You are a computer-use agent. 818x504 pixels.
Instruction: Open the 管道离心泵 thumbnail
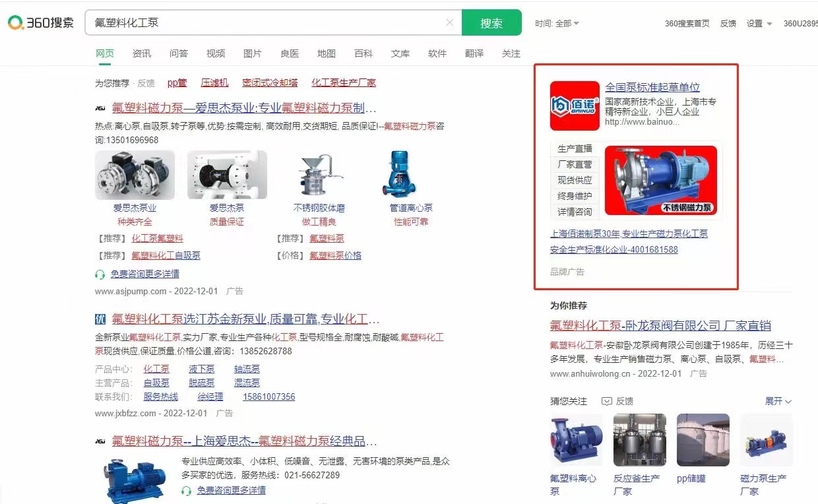pyautogui.click(x=401, y=174)
